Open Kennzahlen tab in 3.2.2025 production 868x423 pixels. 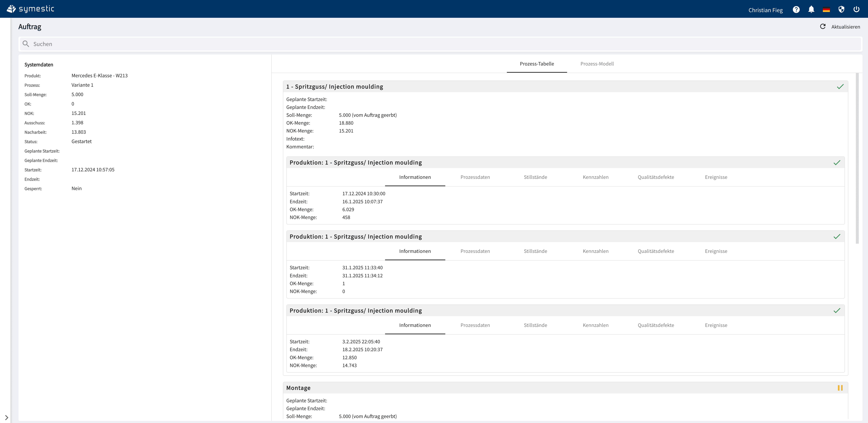(x=595, y=325)
